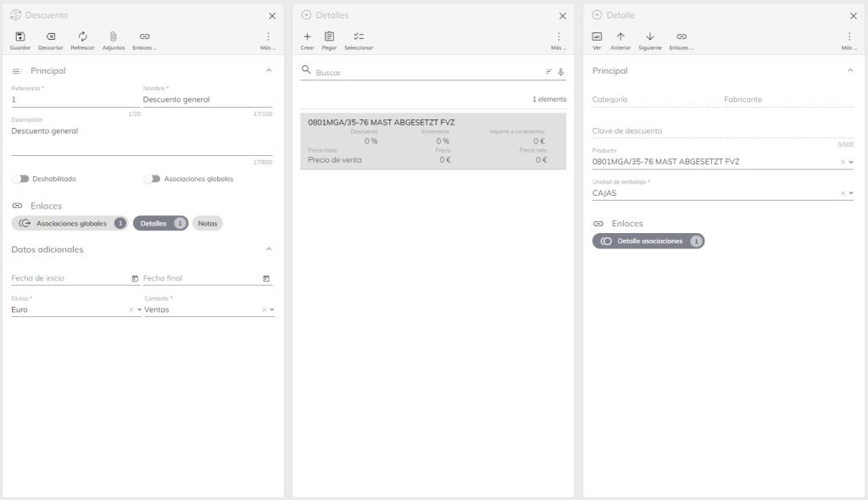The image size is (868, 500).
Task: Click the Nombre field with Descuento general
Action: coord(208,100)
